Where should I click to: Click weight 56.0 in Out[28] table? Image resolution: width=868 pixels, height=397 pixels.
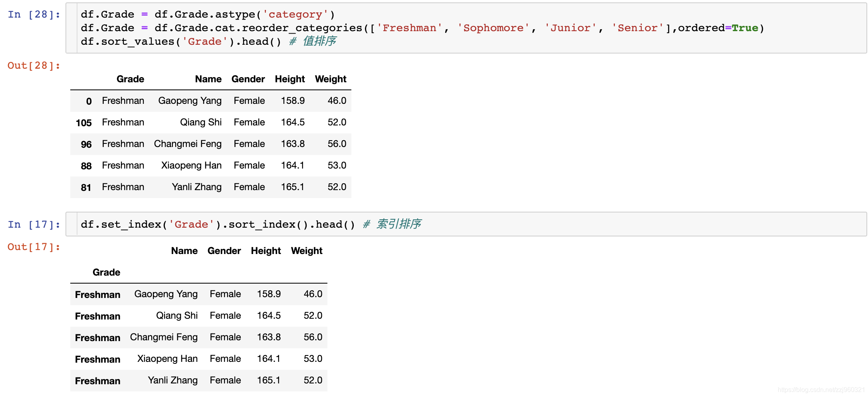click(x=337, y=144)
